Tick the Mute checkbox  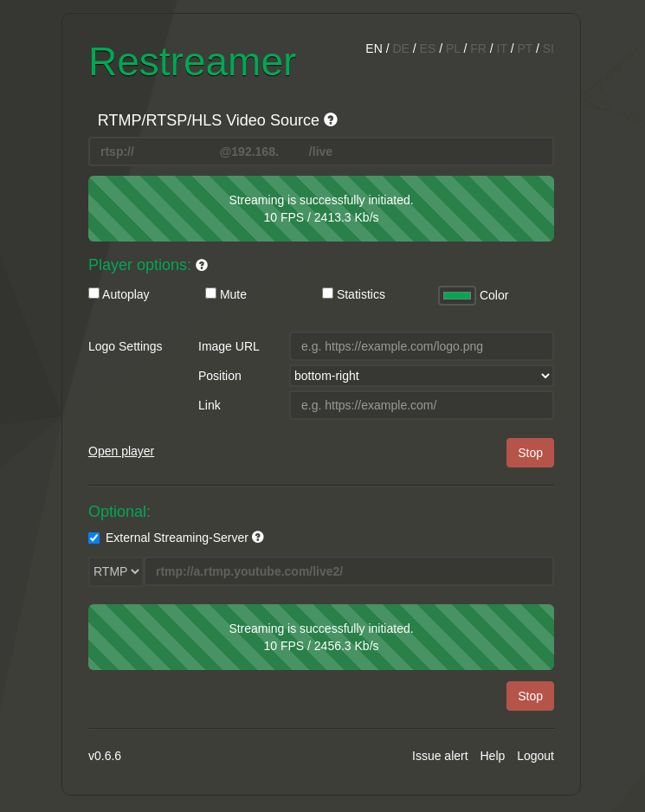pos(210,293)
